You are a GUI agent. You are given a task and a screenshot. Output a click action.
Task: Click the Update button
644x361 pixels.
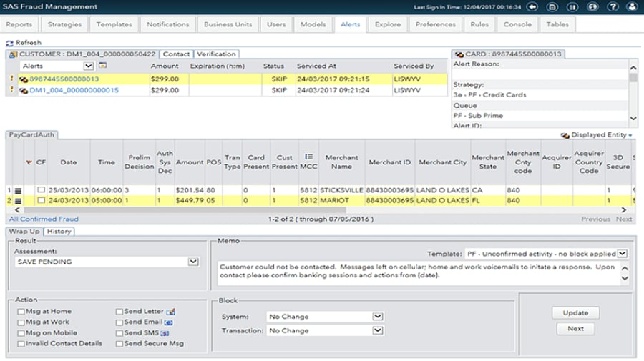click(x=575, y=312)
